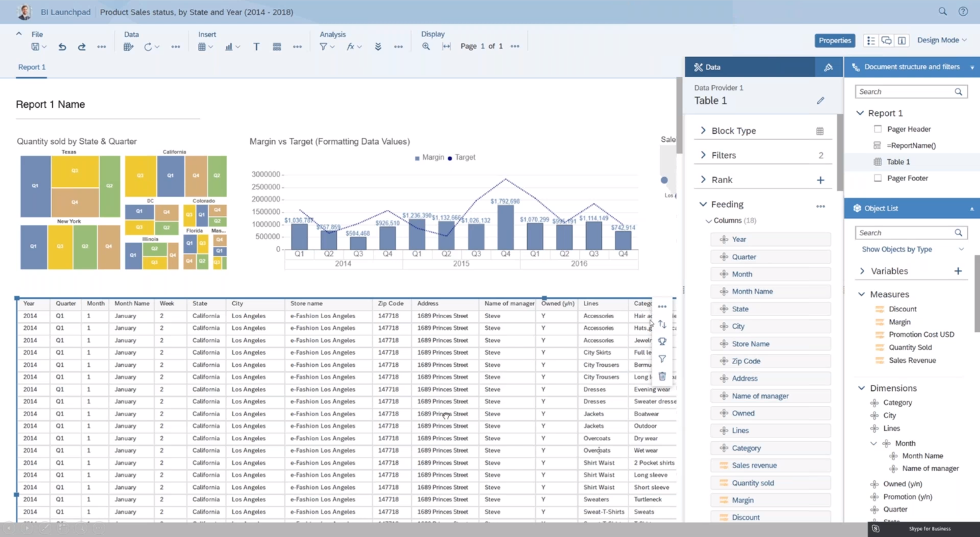Viewport: 980px width, 537px height.
Task: Click the funnel icon beside the table
Action: 662,359
